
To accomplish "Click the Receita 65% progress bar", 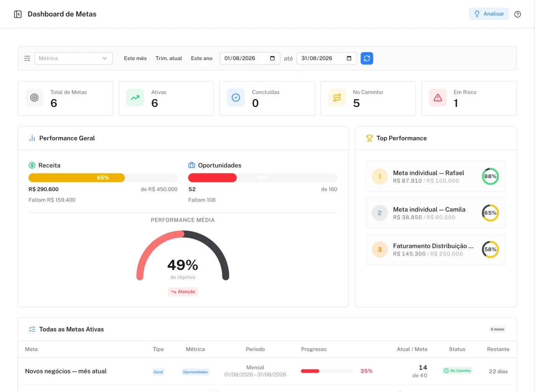I will tap(103, 178).
